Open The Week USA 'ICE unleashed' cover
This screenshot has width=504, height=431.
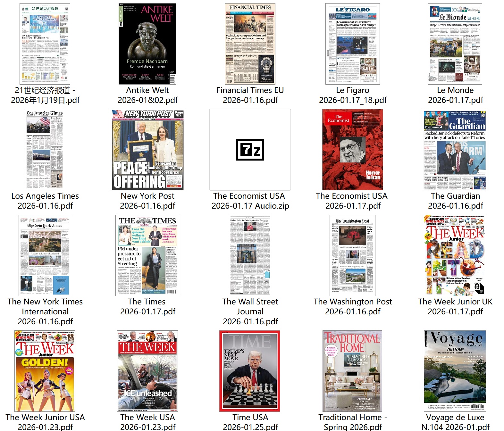pos(147,371)
